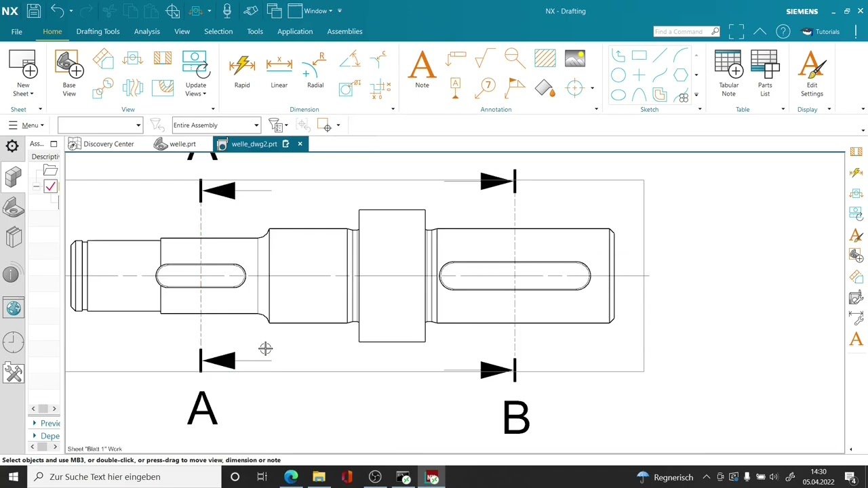
Task: Switch to the welle.prt document tab
Action: pos(175,144)
